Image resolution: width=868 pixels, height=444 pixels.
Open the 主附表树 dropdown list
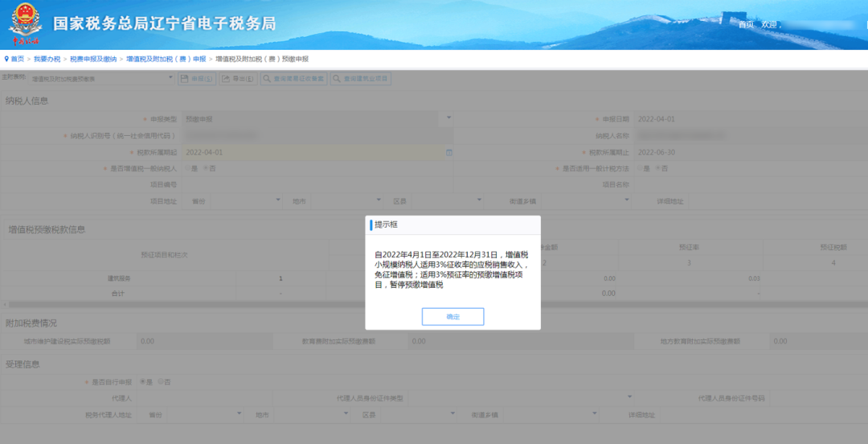tap(102, 80)
